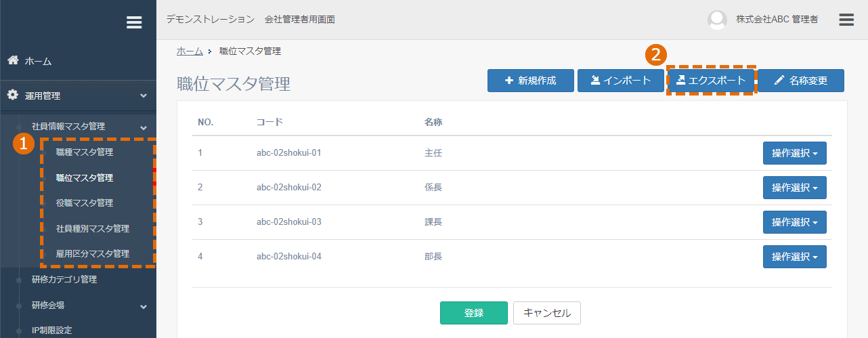This screenshot has width=868, height=338.
Task: Collapse the 運用管理 chevron
Action: tap(144, 96)
